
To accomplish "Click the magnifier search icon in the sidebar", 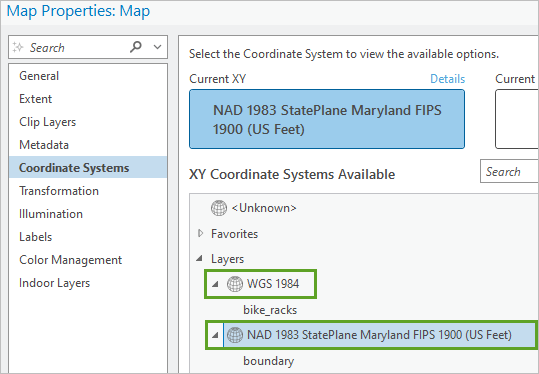I will click(x=136, y=47).
